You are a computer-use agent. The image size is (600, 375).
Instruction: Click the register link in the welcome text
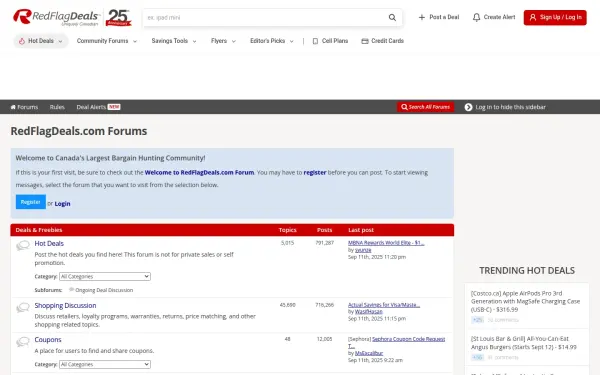click(315, 173)
